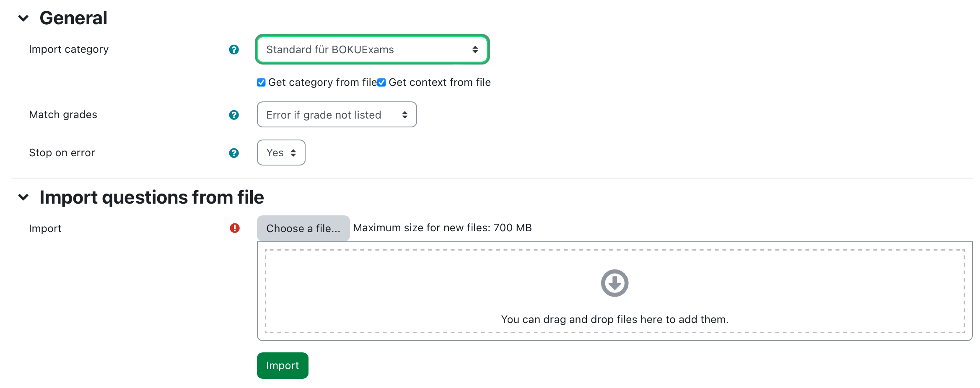Click the green Import button
Screen dimensions: 980x388
(x=283, y=365)
